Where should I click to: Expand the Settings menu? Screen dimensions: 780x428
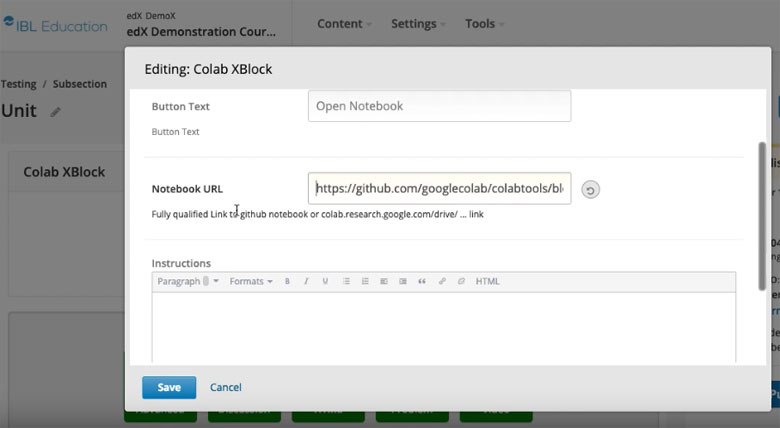pos(419,24)
